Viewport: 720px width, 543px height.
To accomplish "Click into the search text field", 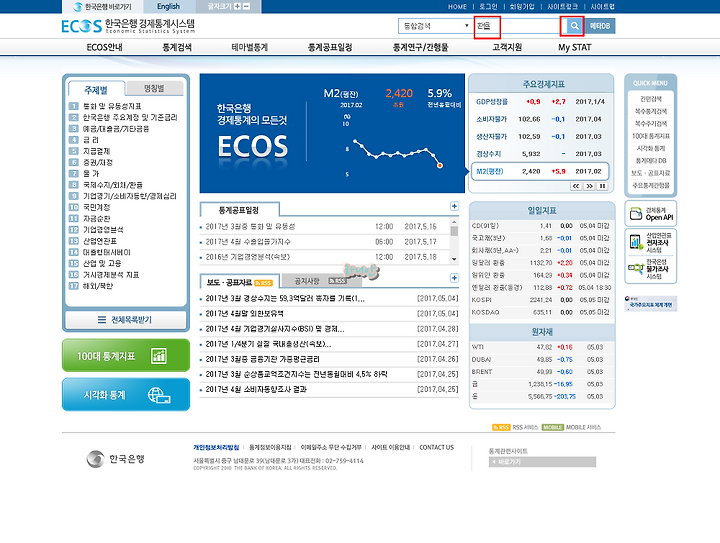I will [517, 26].
